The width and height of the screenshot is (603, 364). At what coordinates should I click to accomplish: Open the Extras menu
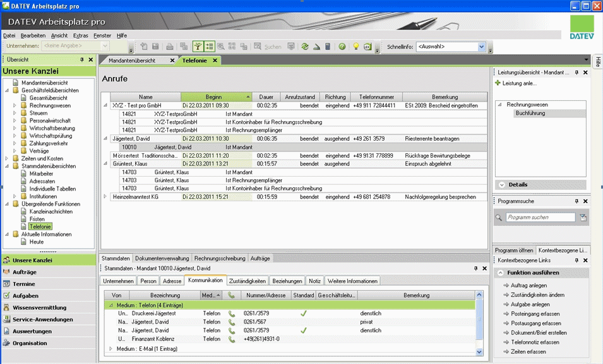tap(80, 35)
